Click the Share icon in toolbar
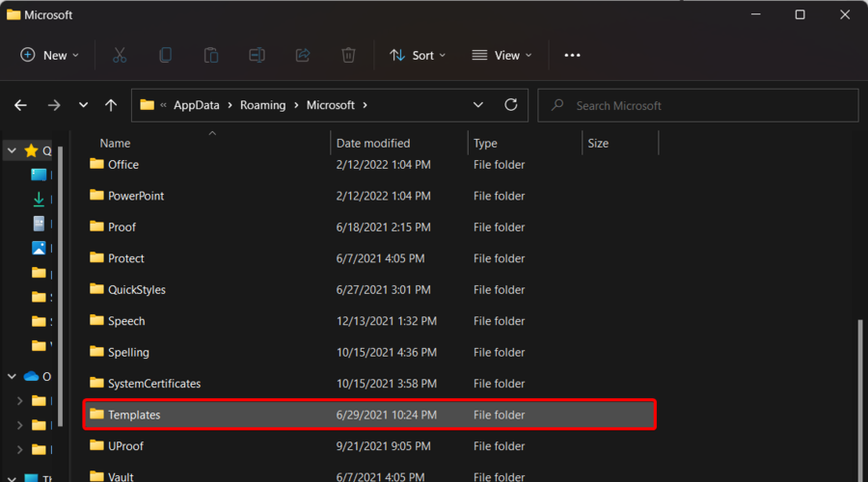The height and width of the screenshot is (482, 868). coord(303,55)
